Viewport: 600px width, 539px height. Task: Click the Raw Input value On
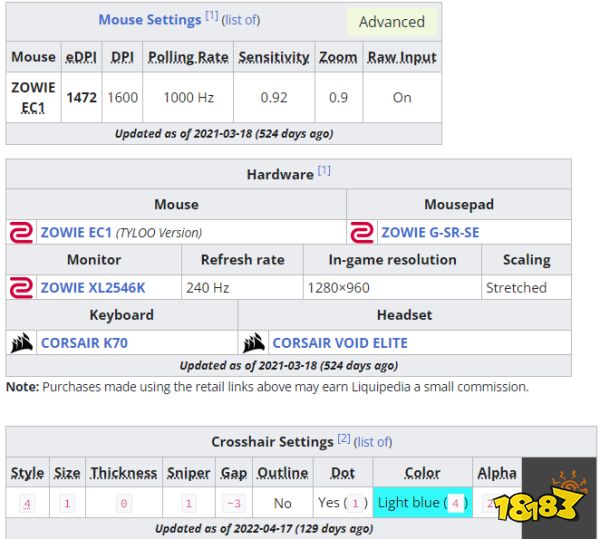402,98
